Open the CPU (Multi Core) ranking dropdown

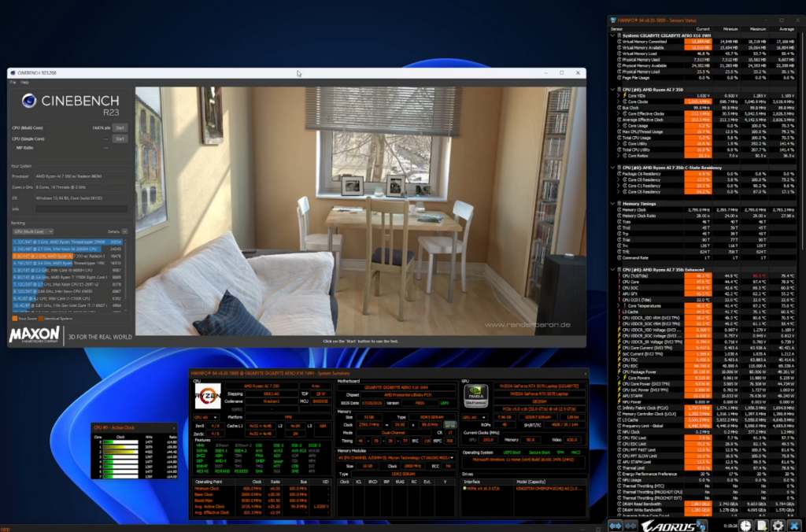[x=33, y=231]
